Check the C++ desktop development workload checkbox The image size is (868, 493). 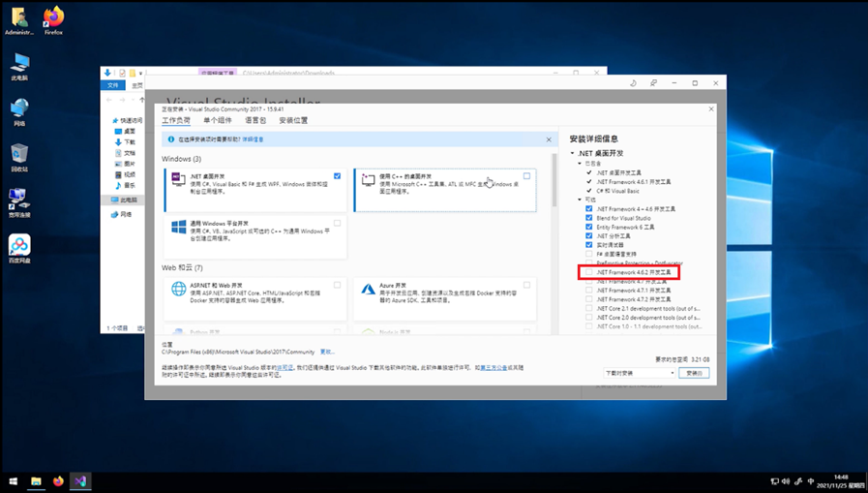tap(526, 175)
